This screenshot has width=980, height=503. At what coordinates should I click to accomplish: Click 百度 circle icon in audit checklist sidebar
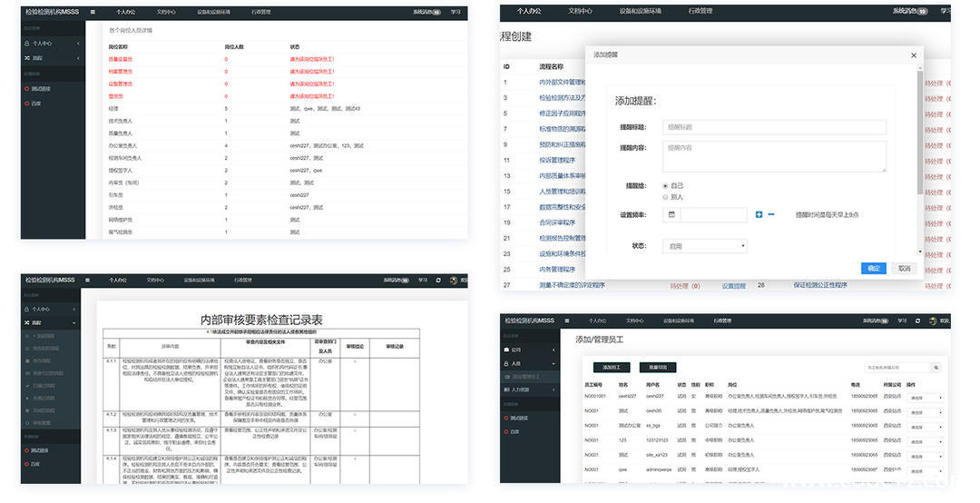click(x=27, y=464)
